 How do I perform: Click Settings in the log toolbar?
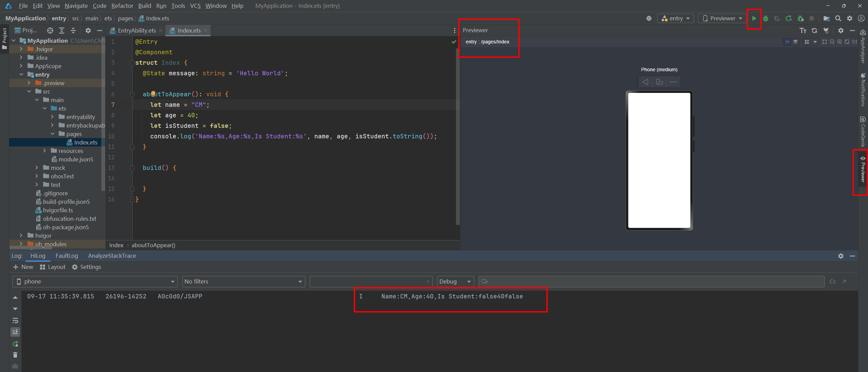tap(86, 267)
